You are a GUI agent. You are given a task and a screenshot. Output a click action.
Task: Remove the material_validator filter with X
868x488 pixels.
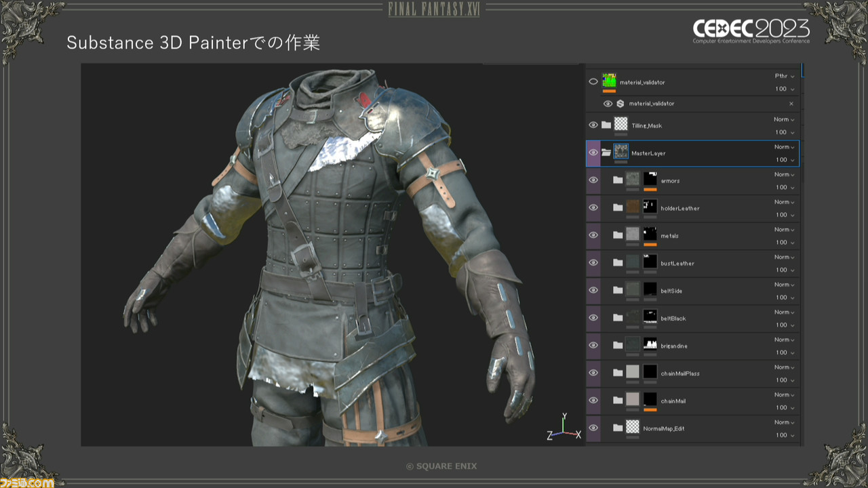coord(791,104)
